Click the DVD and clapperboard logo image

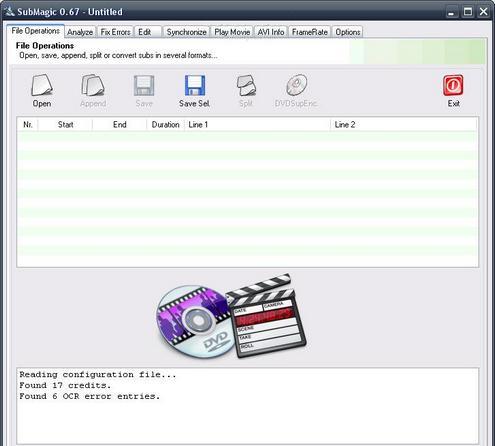pos(231,317)
